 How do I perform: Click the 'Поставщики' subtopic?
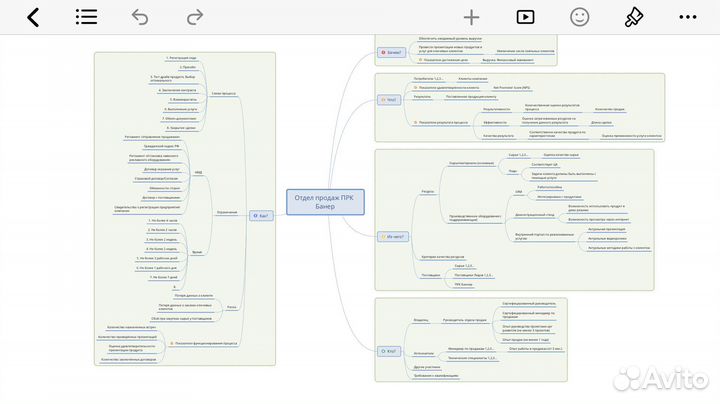[x=431, y=274]
